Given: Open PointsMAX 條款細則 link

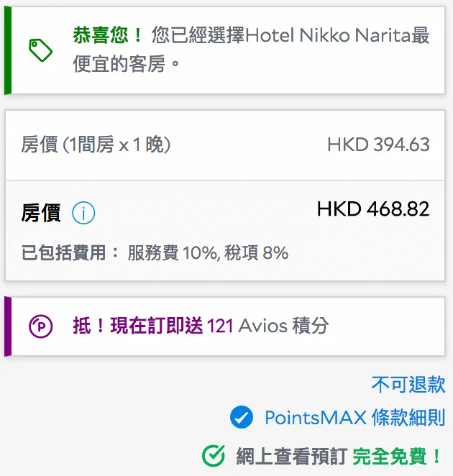Looking at the screenshot, I should 355,418.
